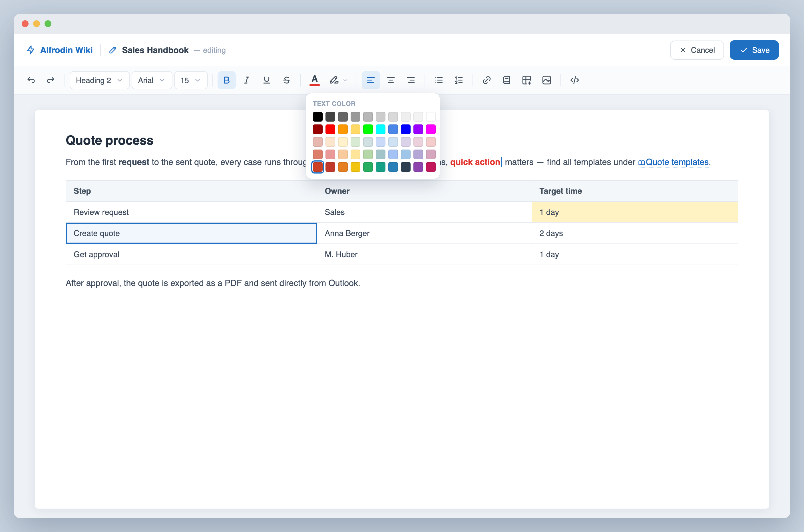Click the Review request cell
Image resolution: width=804 pixels, height=532 pixels.
[x=191, y=212]
